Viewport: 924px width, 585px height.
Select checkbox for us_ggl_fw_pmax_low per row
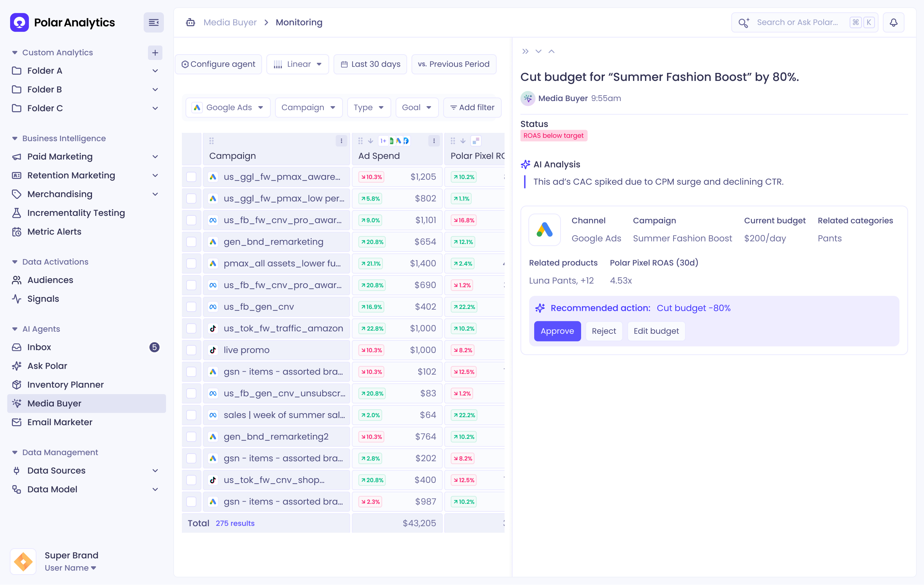coord(191,198)
